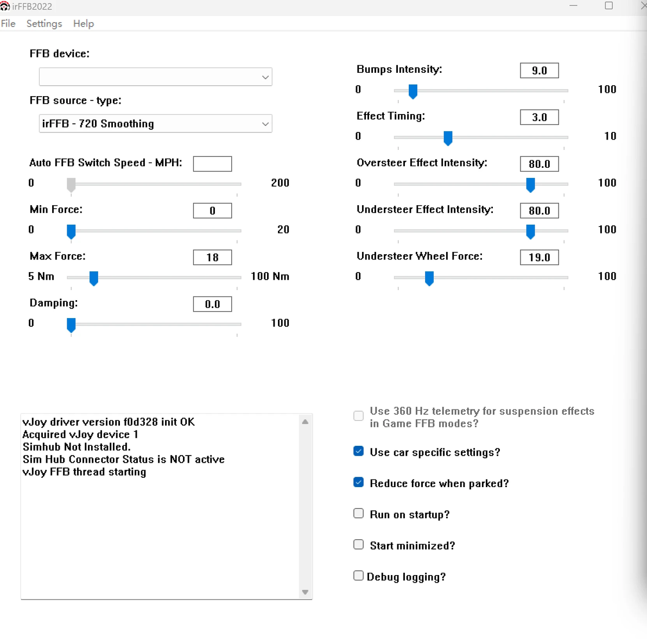Turn on Debug logging checkbox
The image size is (647, 644).
click(358, 576)
